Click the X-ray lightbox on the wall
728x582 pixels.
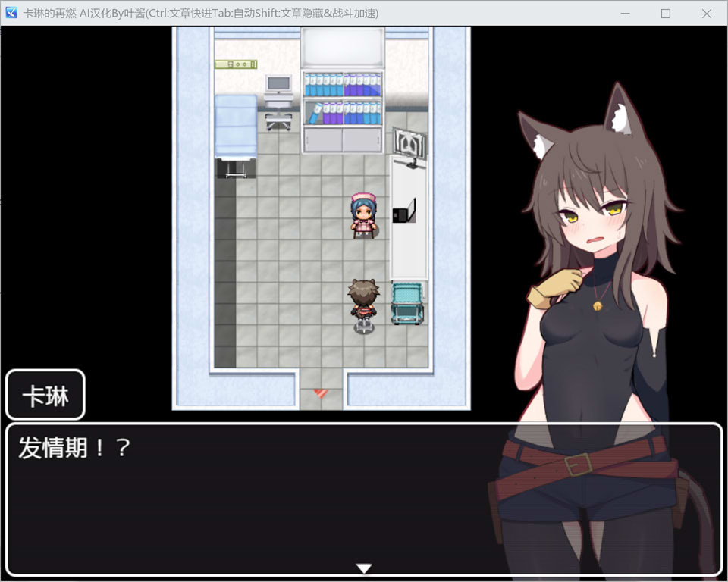click(409, 146)
